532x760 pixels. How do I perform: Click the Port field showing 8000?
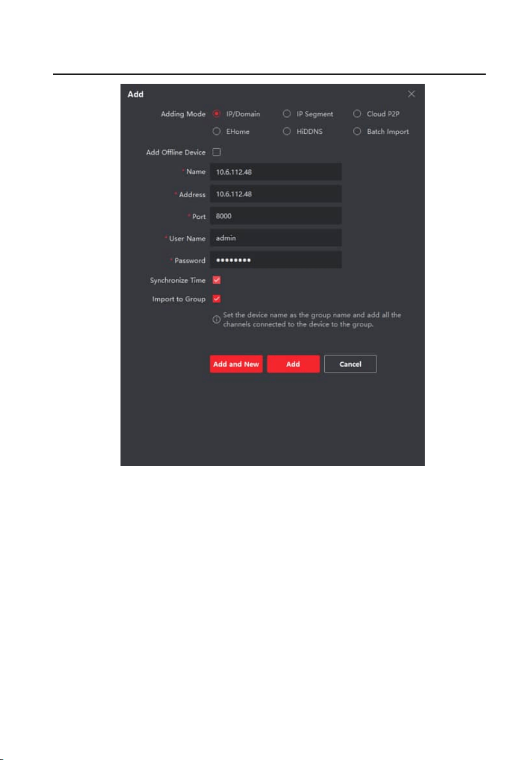(276, 216)
